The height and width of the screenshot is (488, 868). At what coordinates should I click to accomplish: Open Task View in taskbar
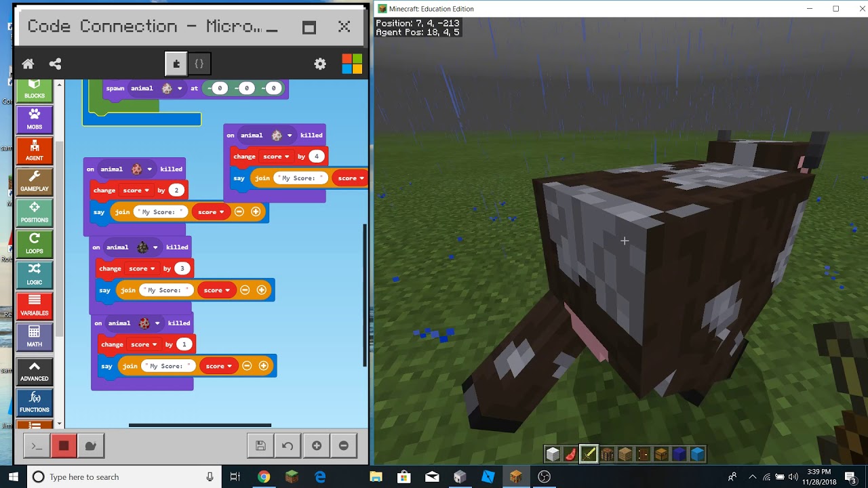[235, 477]
